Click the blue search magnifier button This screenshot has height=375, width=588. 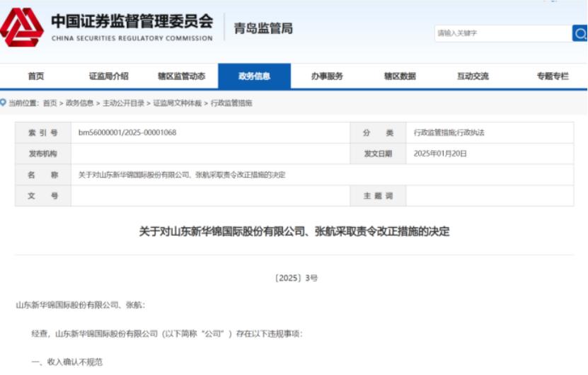click(x=580, y=33)
